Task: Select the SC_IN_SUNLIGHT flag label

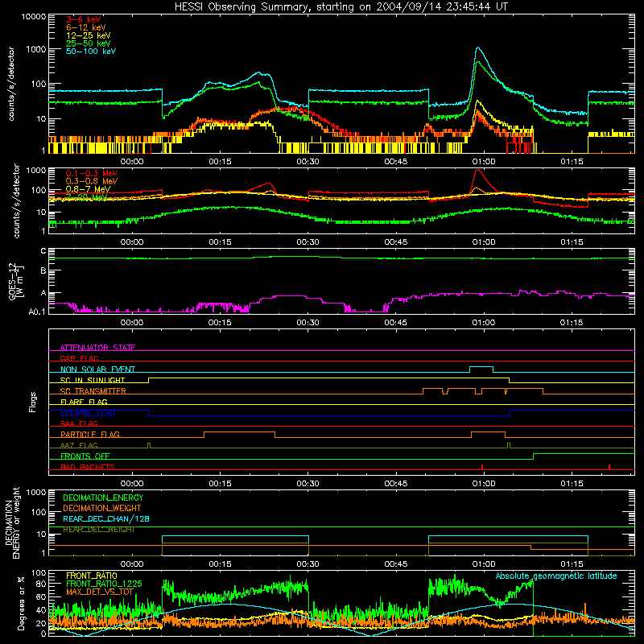Action: 93,380
